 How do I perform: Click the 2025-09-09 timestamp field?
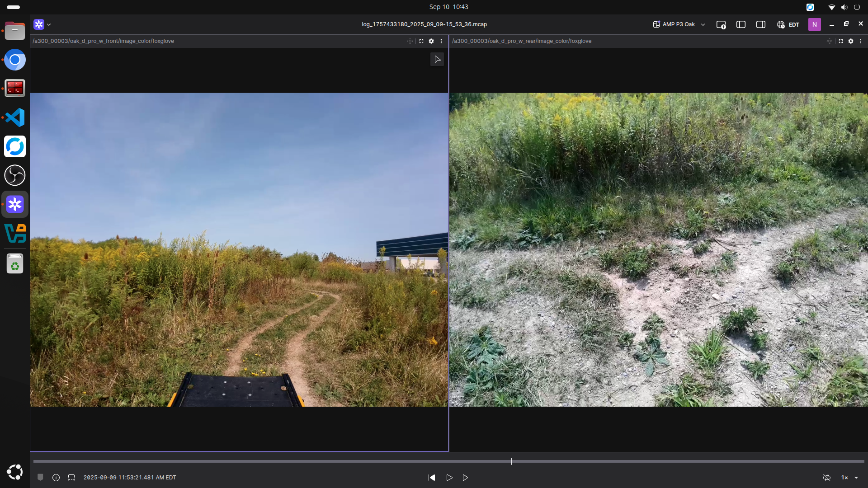pyautogui.click(x=129, y=478)
